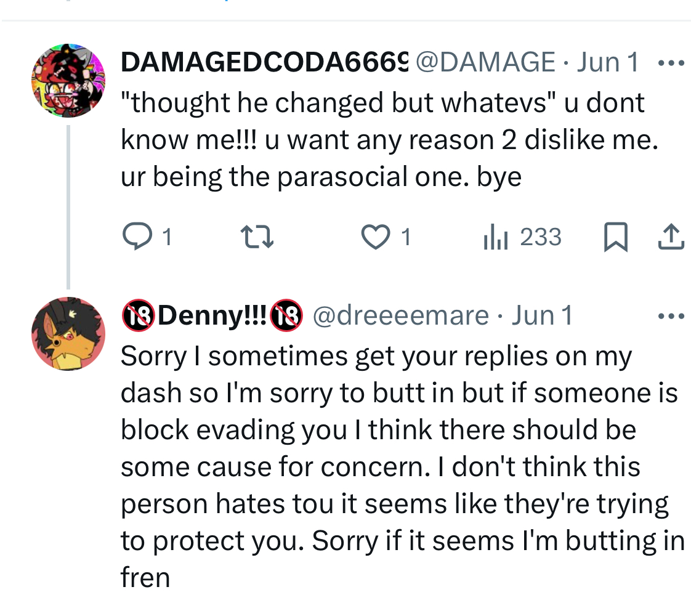
Task: Open more options on DAMAGEDCODA6669's tweet
Action: tap(671, 63)
